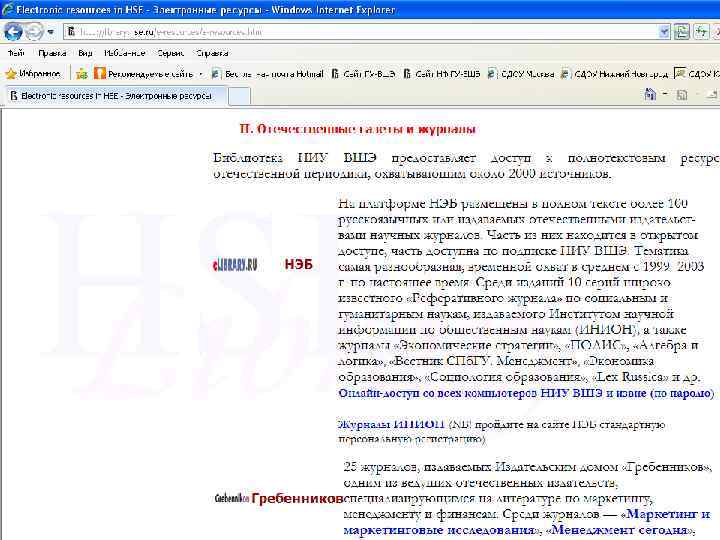Open the Файл menu

(16, 53)
